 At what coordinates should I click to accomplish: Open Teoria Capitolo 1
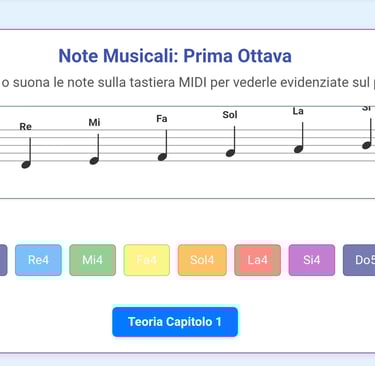tap(175, 322)
